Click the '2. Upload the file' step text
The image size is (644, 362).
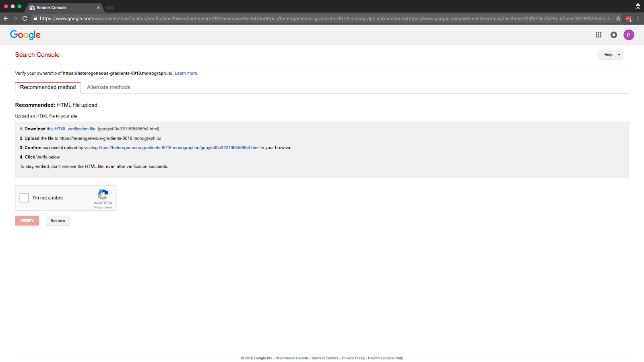91,138
